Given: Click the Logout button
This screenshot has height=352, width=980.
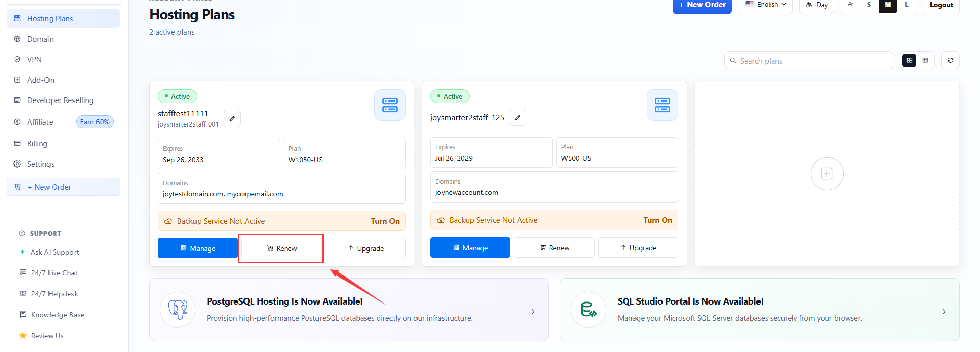Looking at the screenshot, I should click(x=941, y=5).
